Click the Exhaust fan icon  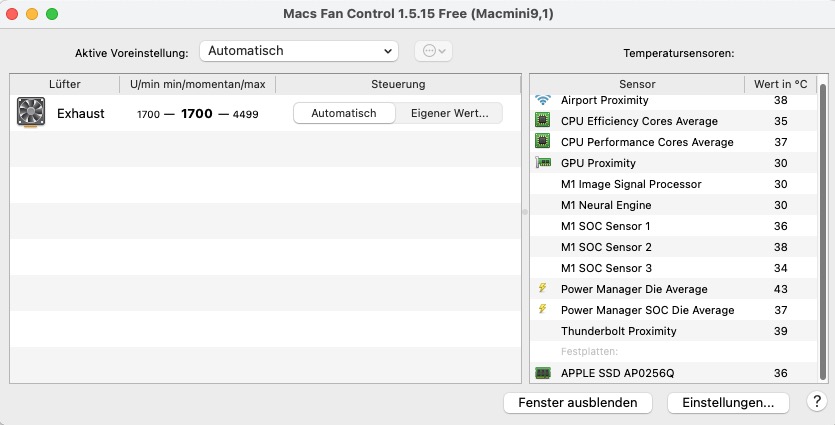click(x=31, y=112)
